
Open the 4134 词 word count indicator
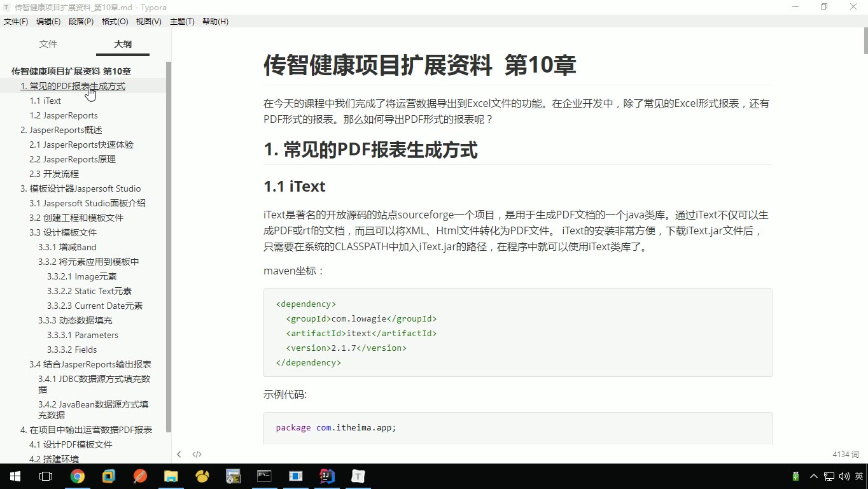coord(846,454)
